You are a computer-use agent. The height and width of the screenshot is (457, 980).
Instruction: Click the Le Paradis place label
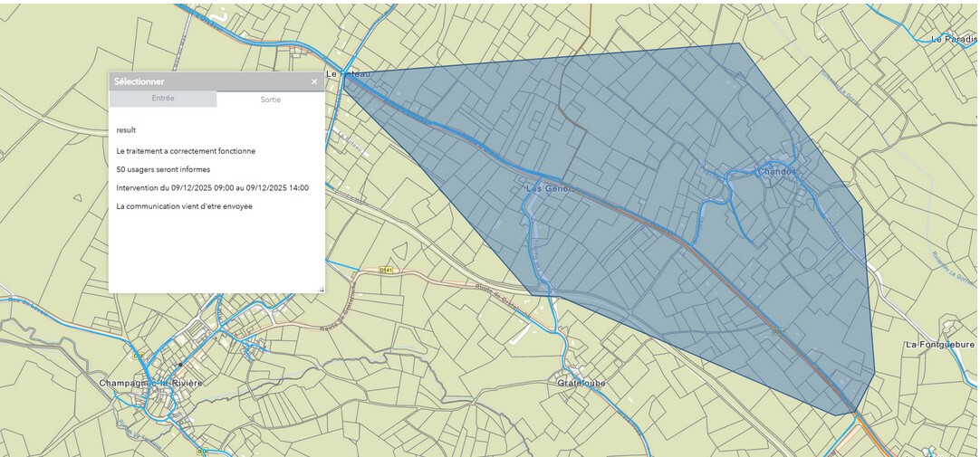[954, 39]
